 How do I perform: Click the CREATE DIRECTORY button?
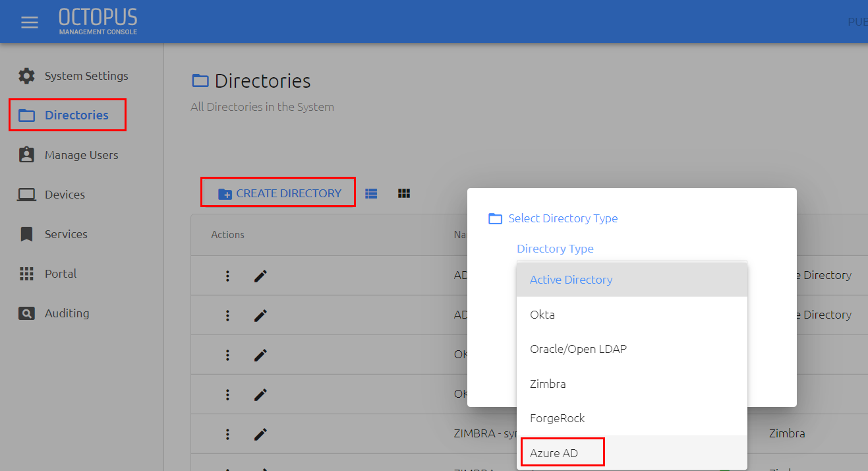tap(278, 193)
